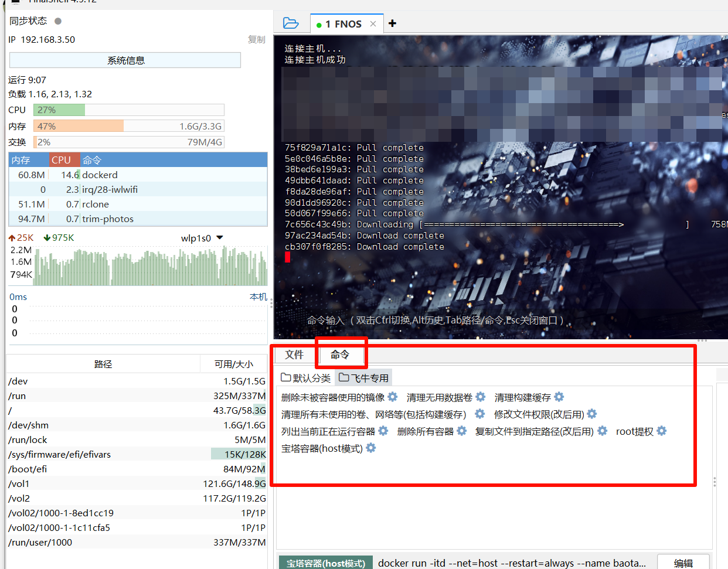Image resolution: width=728 pixels, height=569 pixels.
Task: Select the rclone process row
Action: coord(138,204)
